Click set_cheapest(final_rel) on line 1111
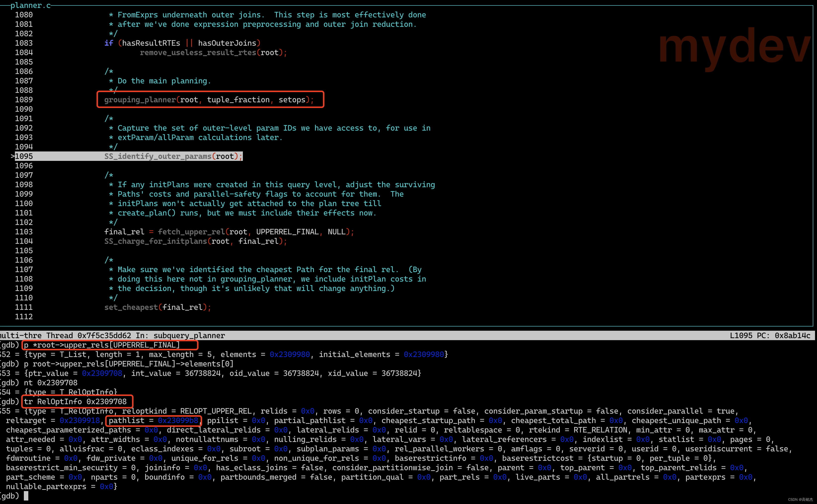 [x=158, y=307]
